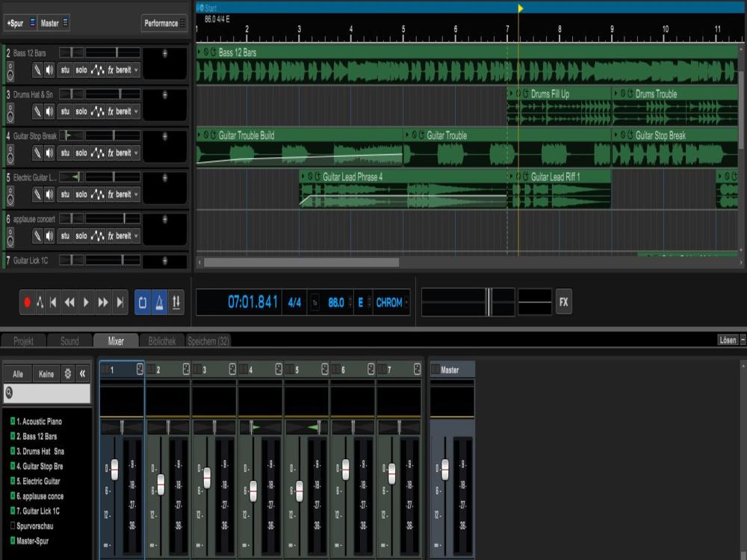Viewport: 747px width, 560px height.
Task: Click the Keine button in mixer sidebar
Action: 46,374
